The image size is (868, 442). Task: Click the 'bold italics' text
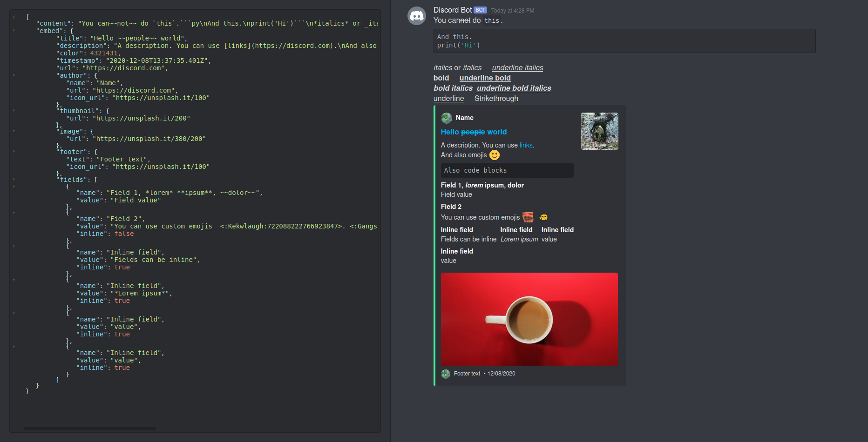453,88
